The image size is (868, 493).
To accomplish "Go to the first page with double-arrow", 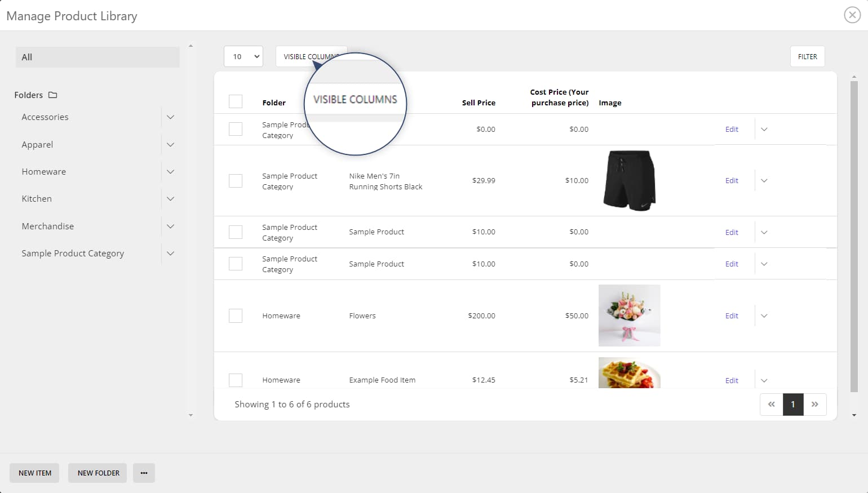I will [x=771, y=404].
